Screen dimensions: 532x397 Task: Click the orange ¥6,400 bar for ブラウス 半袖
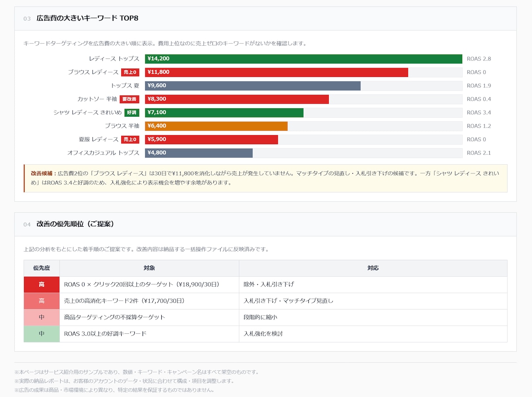pyautogui.click(x=216, y=126)
